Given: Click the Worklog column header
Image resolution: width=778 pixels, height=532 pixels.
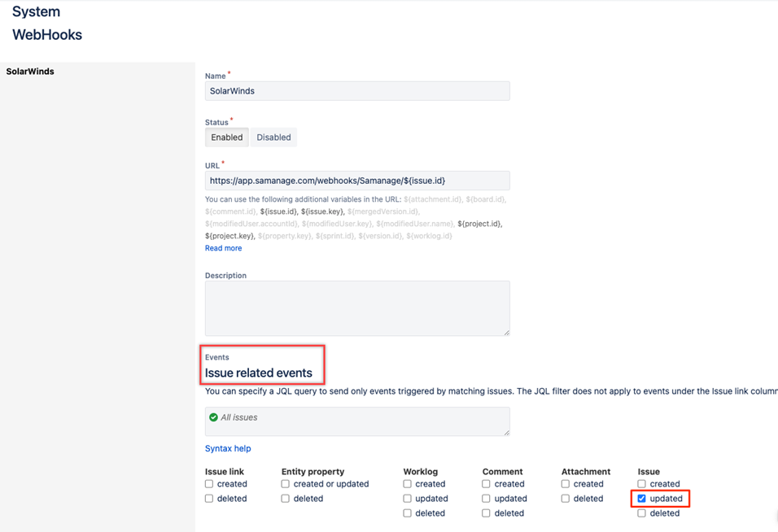Looking at the screenshot, I should point(420,472).
